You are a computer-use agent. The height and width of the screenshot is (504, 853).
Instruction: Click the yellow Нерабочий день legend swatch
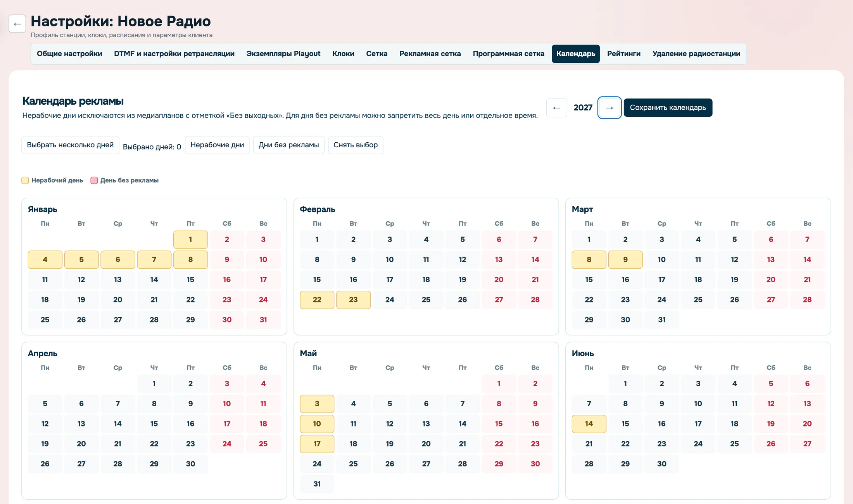25,180
